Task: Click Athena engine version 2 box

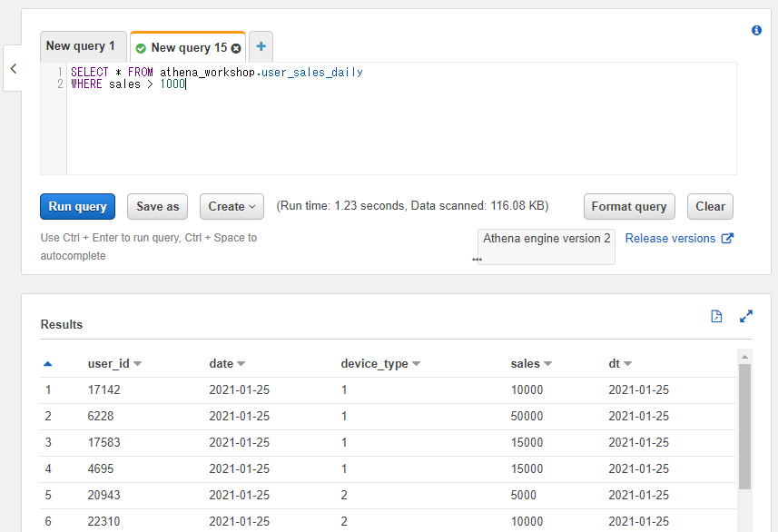Action: (547, 246)
